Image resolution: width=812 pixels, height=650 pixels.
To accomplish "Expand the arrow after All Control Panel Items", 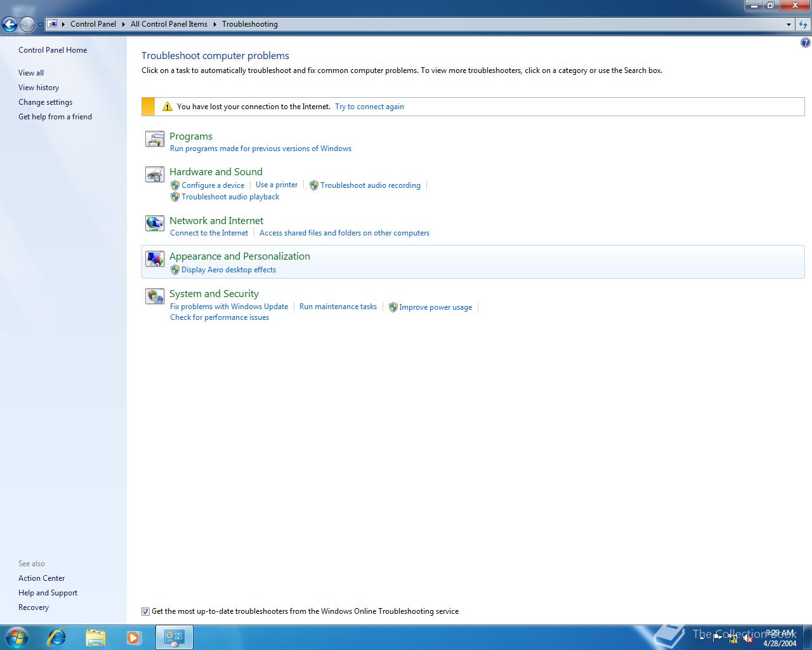I will [214, 24].
